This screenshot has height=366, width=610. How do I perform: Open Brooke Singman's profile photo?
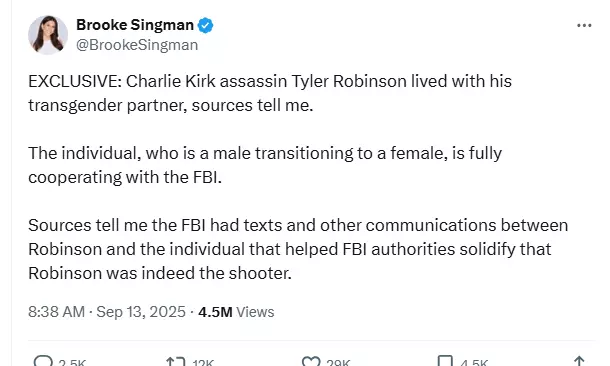[x=48, y=35]
